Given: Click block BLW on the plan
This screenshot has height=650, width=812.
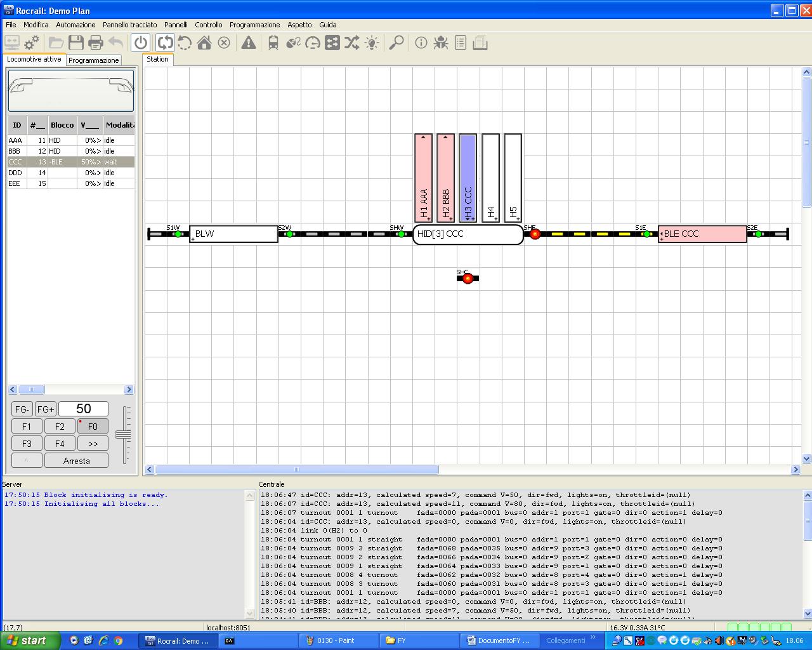Looking at the screenshot, I should tap(233, 234).
